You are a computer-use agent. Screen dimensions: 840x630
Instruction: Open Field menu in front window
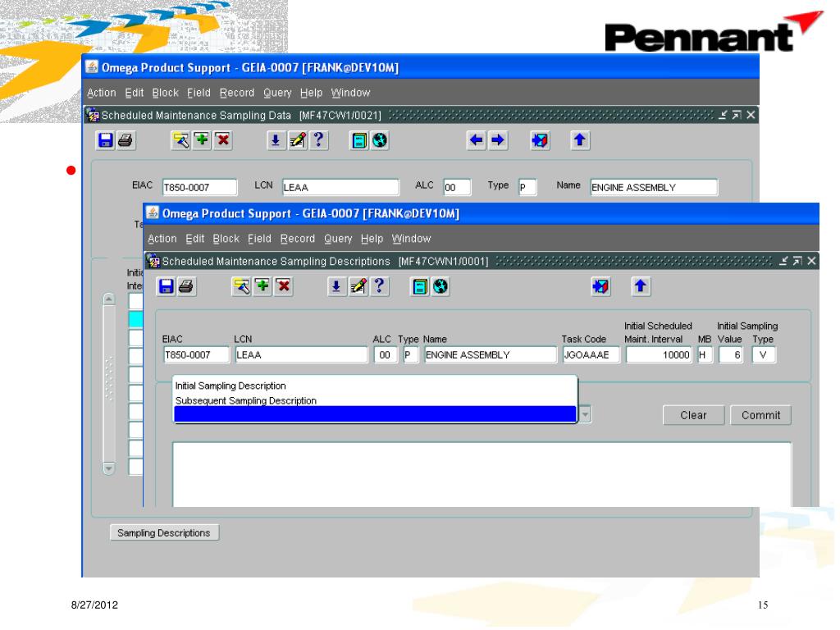point(259,239)
